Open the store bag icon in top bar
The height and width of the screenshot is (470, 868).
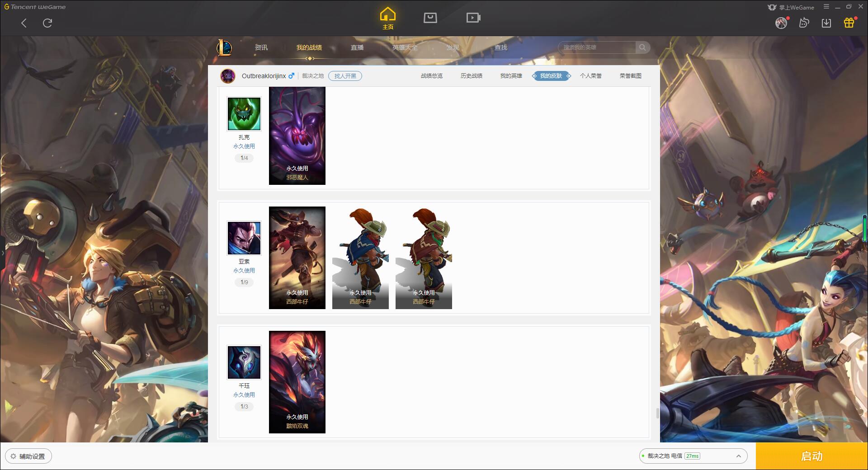(x=430, y=18)
